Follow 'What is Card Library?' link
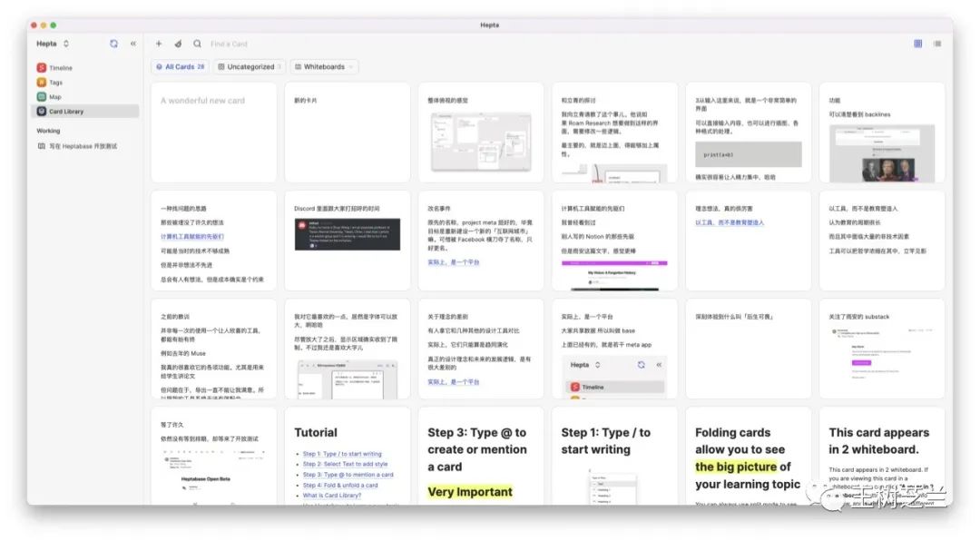The width and height of the screenshot is (980, 541). [x=332, y=496]
